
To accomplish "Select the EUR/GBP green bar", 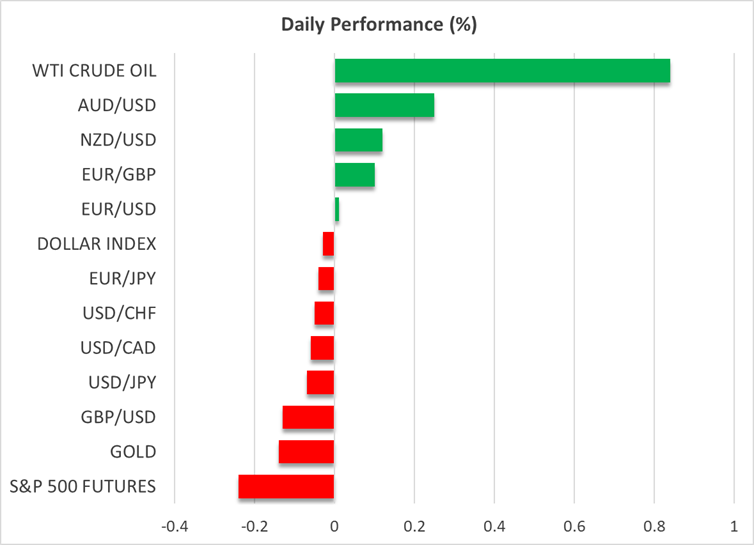I will (x=354, y=175).
